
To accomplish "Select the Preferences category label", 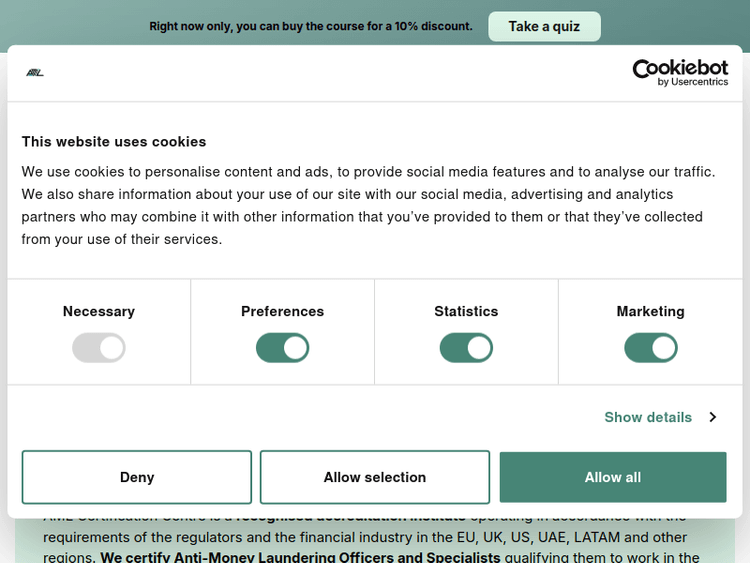I will click(283, 311).
